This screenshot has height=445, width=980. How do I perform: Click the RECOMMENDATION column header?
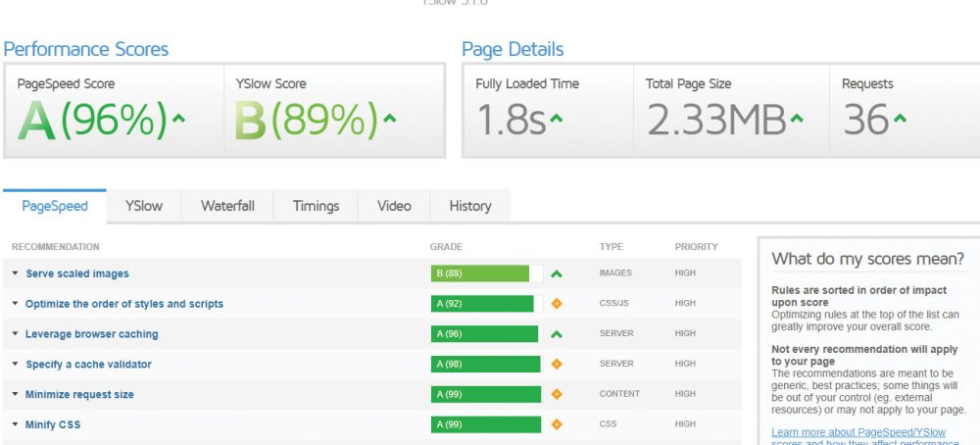click(56, 247)
